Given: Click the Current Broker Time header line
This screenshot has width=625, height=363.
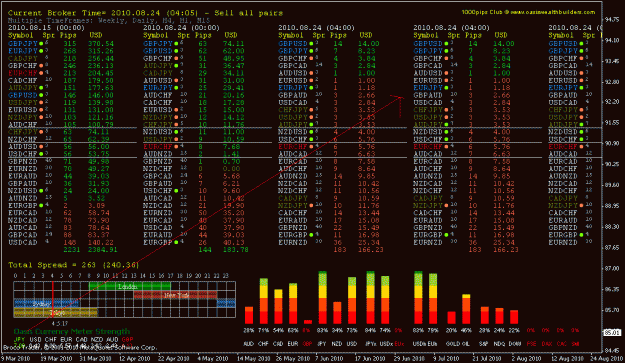Looking at the screenshot, I should coord(145,13).
